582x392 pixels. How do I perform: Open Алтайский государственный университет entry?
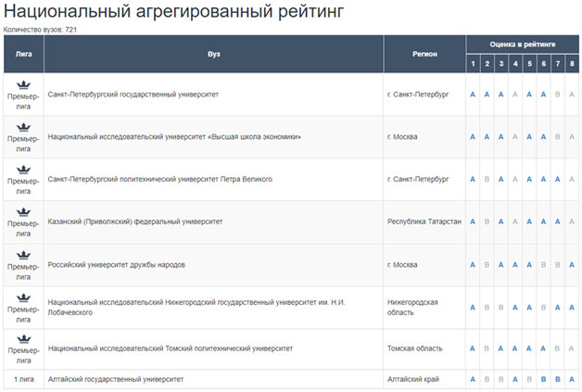tap(115, 379)
